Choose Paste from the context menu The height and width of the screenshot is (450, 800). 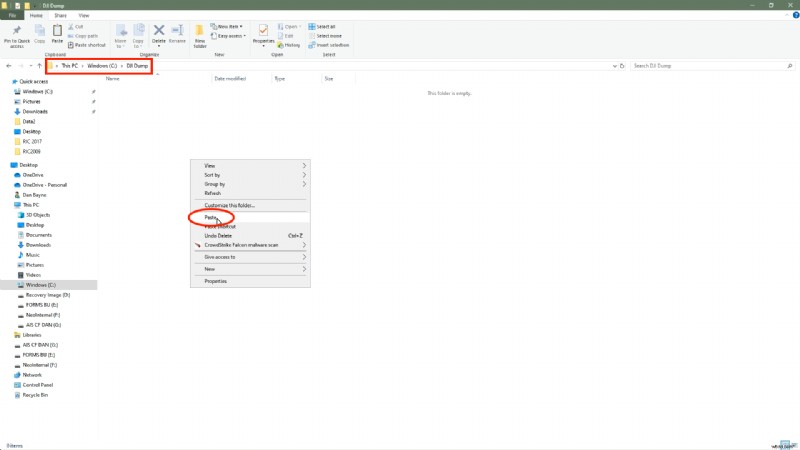coord(211,217)
